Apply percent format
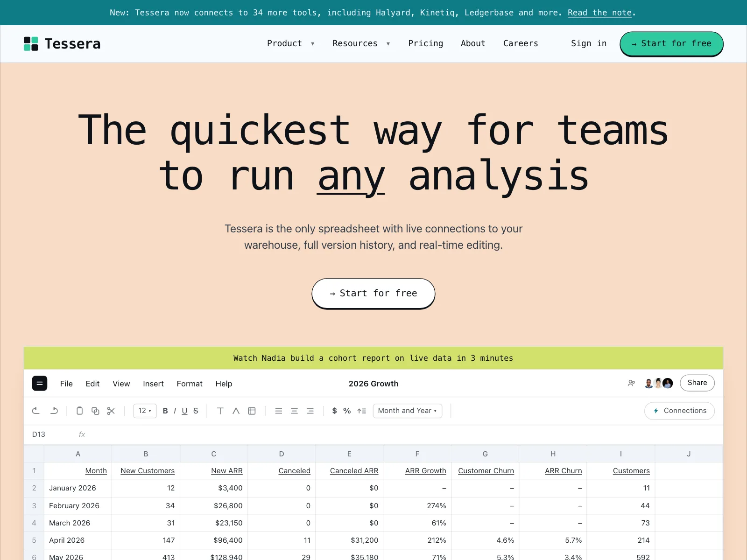 pos(347,411)
